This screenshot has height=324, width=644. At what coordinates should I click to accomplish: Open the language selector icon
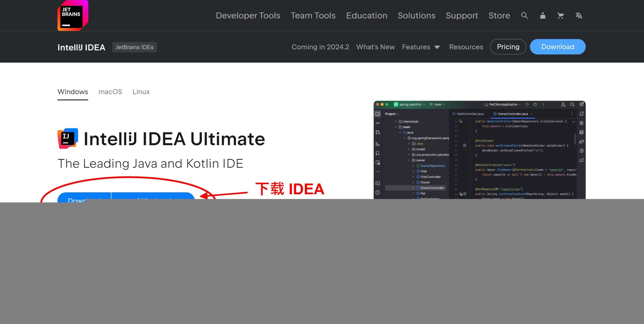(579, 16)
